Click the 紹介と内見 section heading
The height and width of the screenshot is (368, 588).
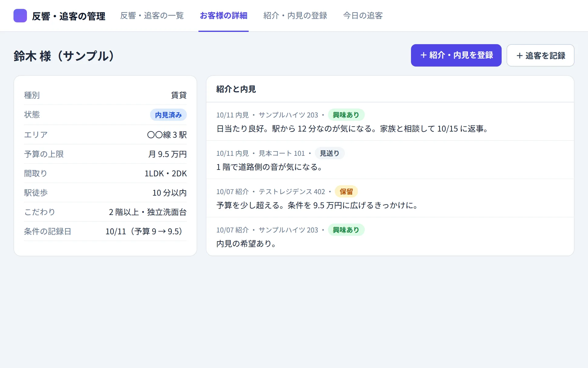(x=236, y=89)
